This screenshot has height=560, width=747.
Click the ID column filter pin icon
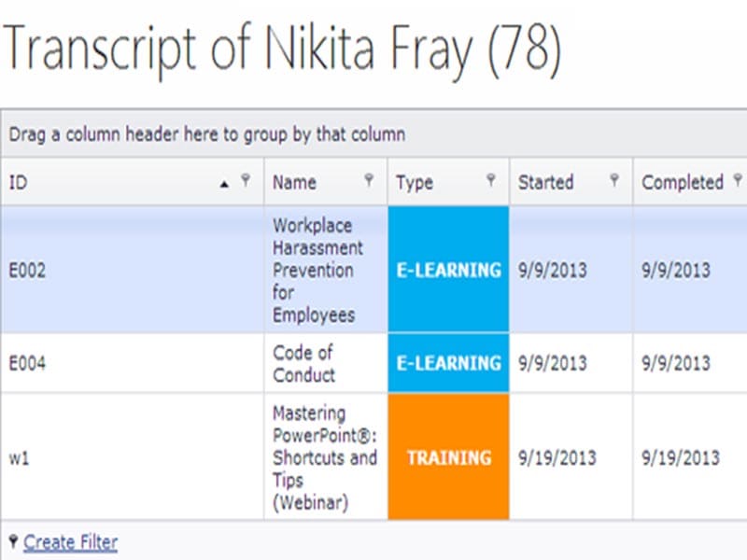pyautogui.click(x=246, y=180)
